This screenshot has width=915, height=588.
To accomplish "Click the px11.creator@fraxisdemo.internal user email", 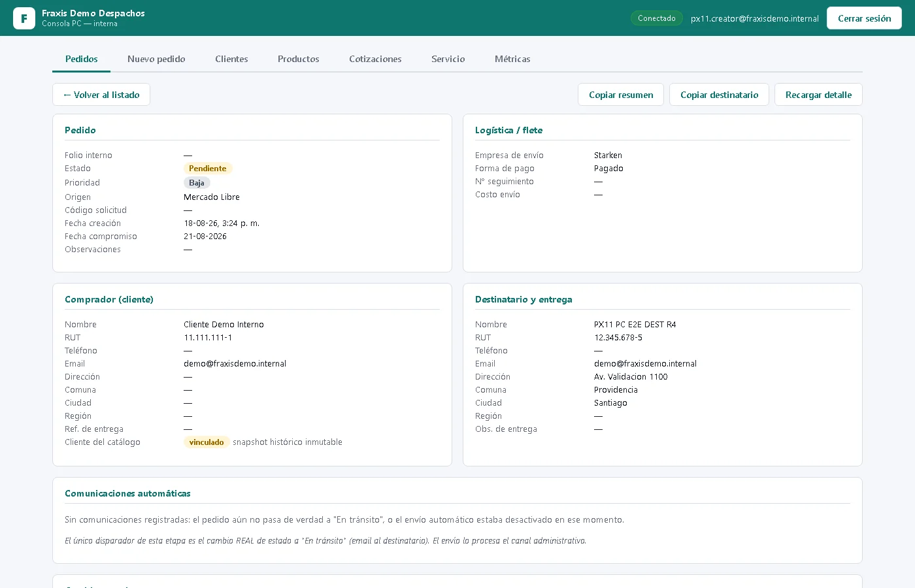I will pos(755,19).
